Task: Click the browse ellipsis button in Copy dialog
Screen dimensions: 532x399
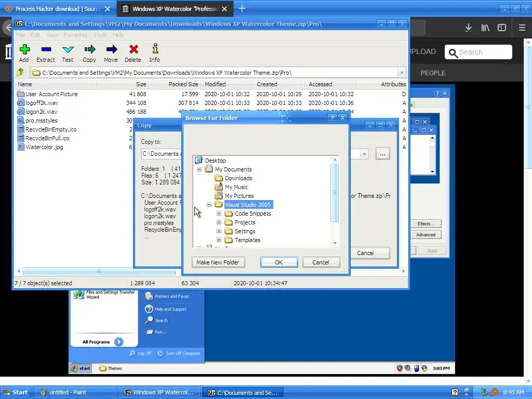Action: click(x=382, y=154)
